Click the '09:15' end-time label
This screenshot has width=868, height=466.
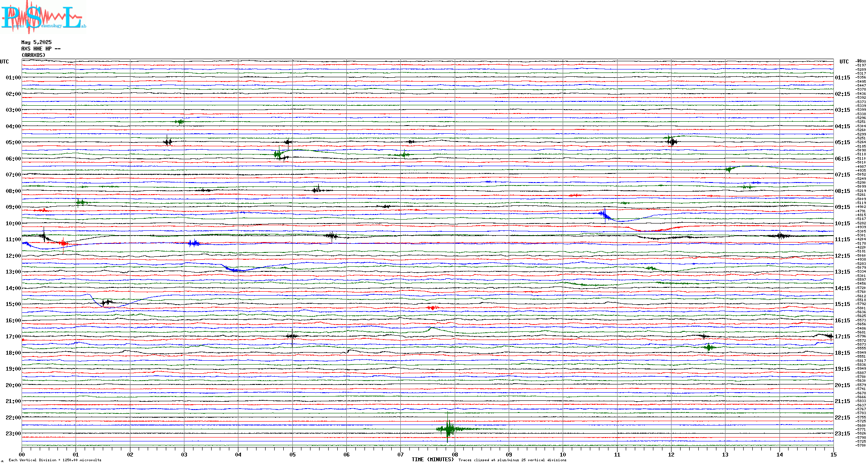click(x=843, y=207)
